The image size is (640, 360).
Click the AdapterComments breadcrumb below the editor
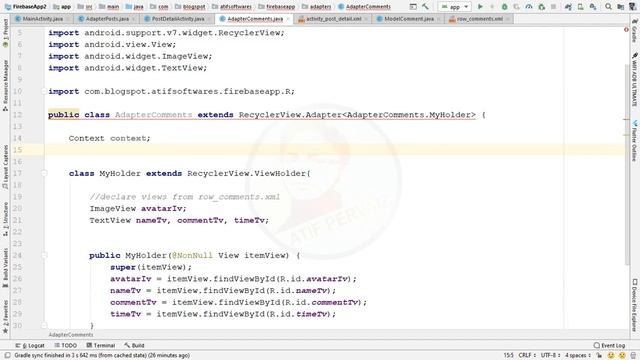pos(71,335)
